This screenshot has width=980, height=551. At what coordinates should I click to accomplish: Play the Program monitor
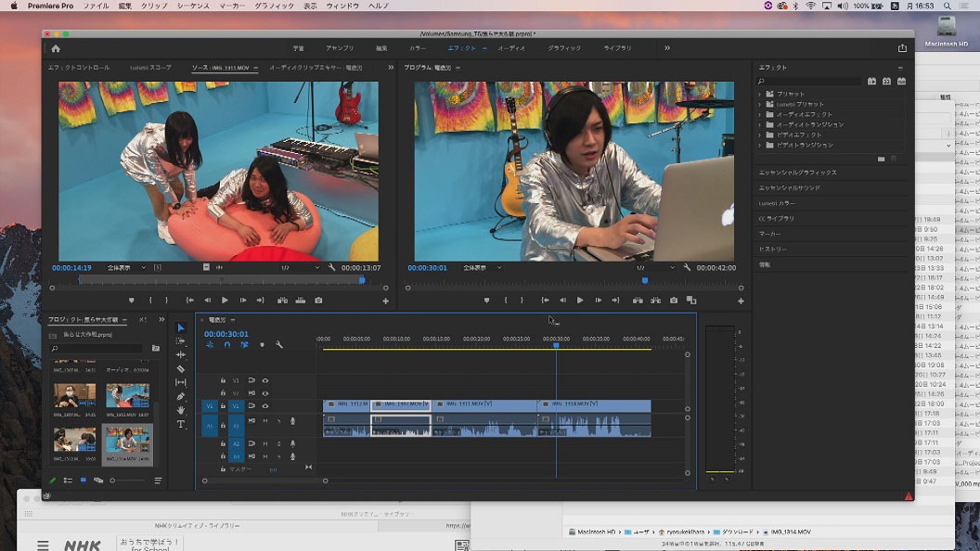pos(580,301)
